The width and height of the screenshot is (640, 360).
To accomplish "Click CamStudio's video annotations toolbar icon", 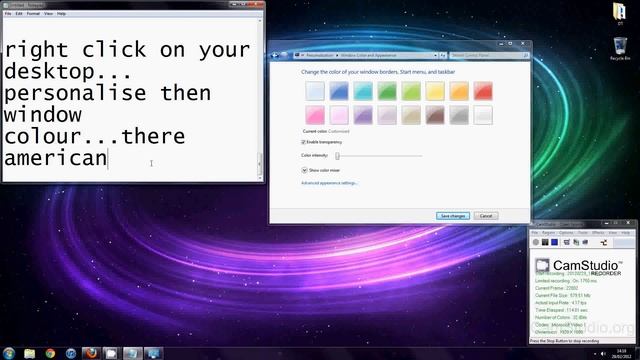I will 576,242.
